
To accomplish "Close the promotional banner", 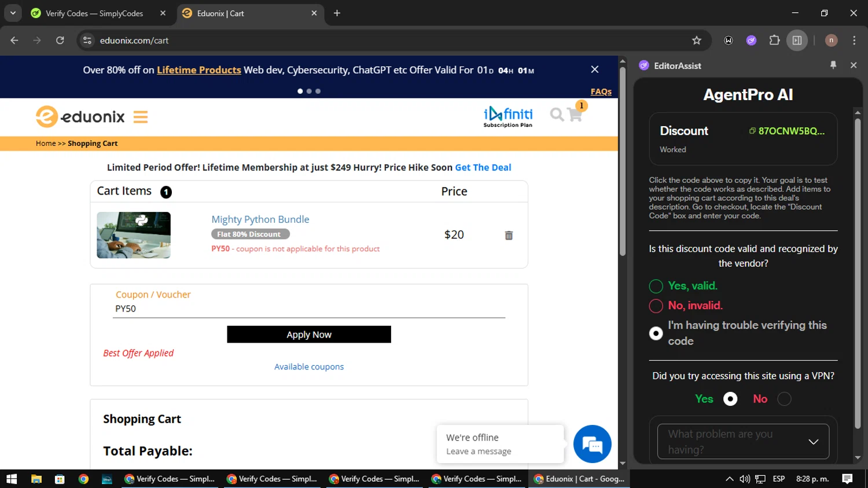I will [x=594, y=69].
